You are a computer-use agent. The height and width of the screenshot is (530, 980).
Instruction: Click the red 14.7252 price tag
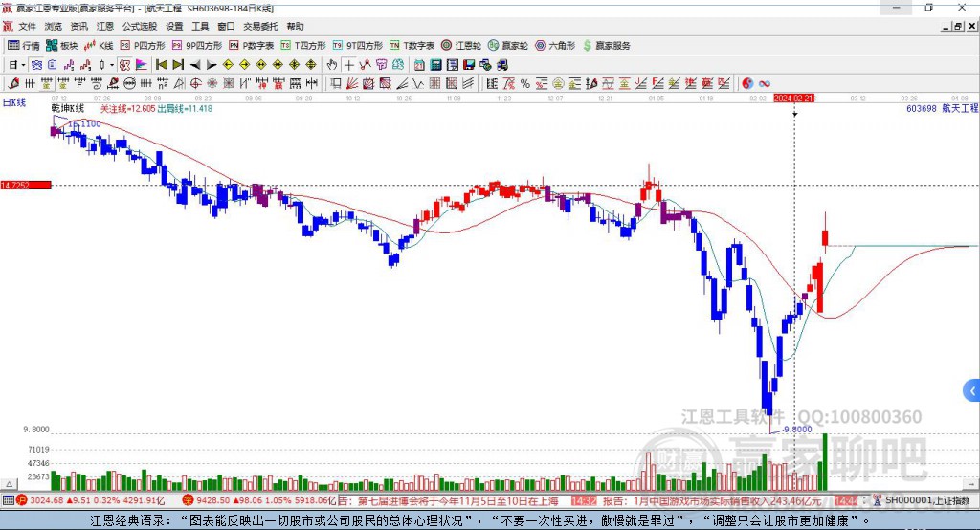tap(26, 185)
